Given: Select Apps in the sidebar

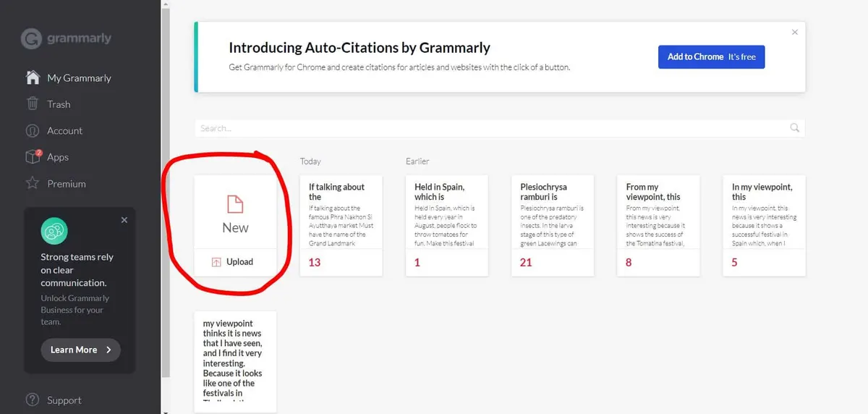Looking at the screenshot, I should click(58, 157).
